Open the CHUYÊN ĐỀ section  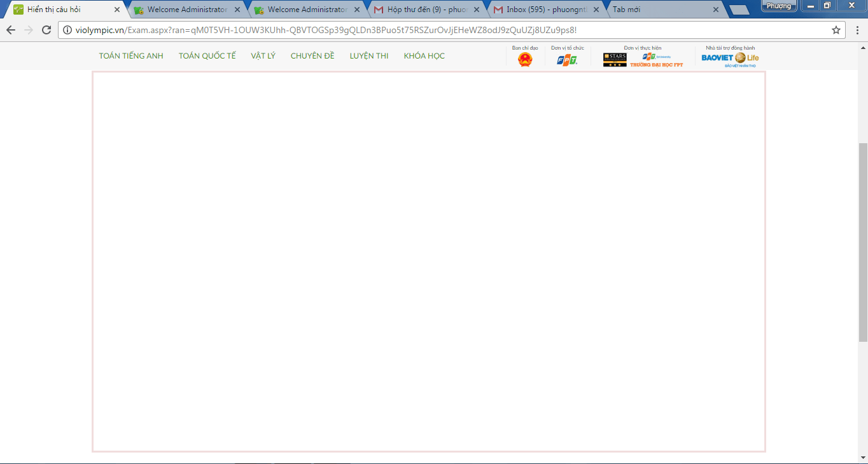tap(312, 56)
